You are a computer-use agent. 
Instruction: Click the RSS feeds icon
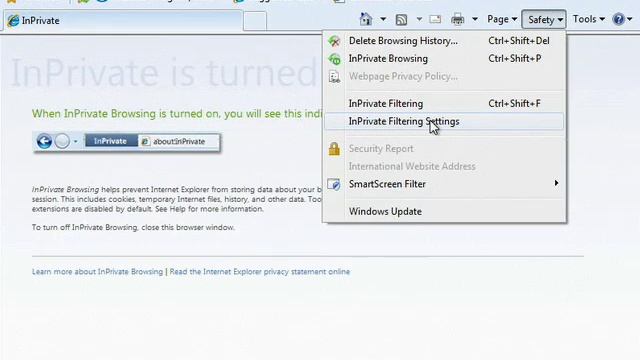click(x=401, y=19)
